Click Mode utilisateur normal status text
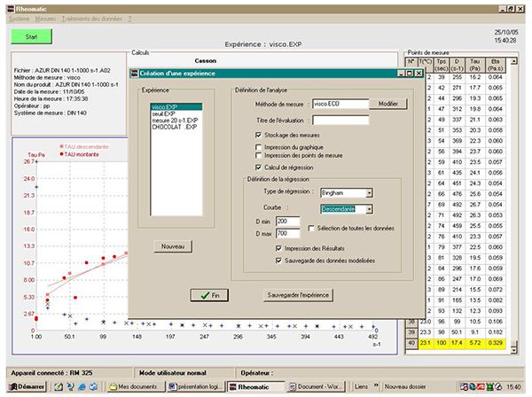The height and width of the screenshot is (397, 532). click(173, 373)
